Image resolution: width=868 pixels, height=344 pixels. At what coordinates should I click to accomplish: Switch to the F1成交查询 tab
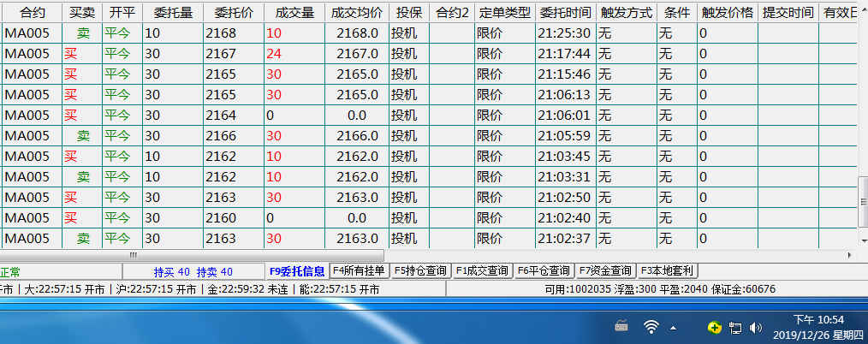482,270
